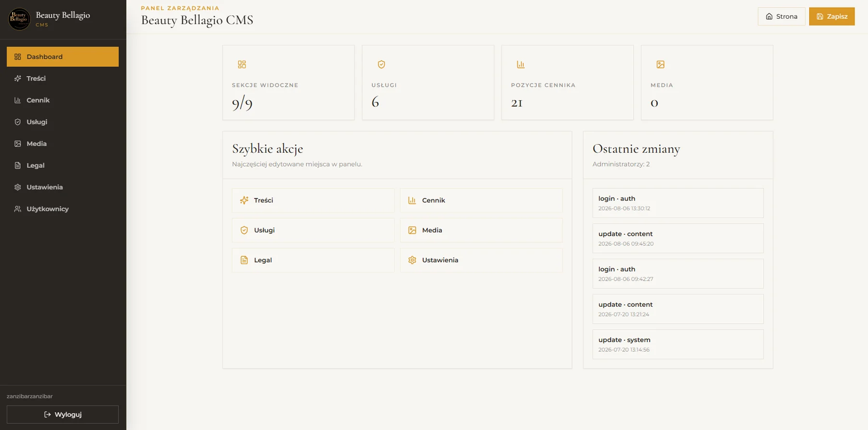Click the save disk icon on Zapisz
Screen dimensions: 868x430
tap(820, 16)
